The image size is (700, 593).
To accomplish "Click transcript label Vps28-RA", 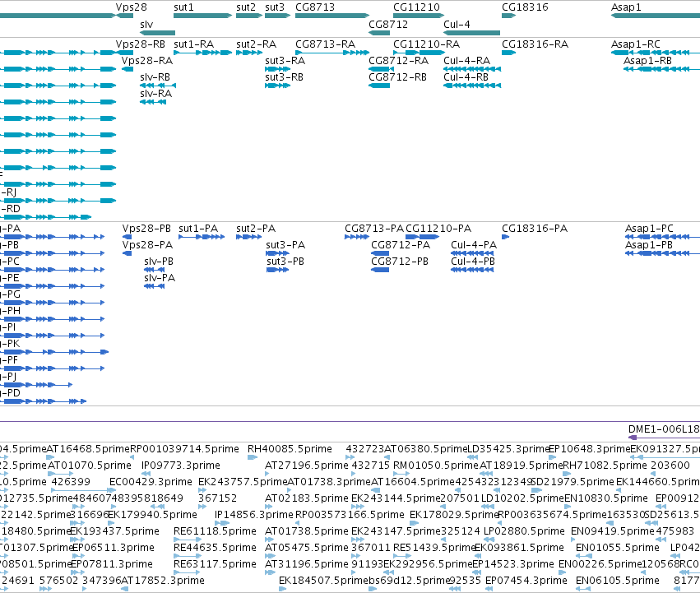I will coord(147,61).
